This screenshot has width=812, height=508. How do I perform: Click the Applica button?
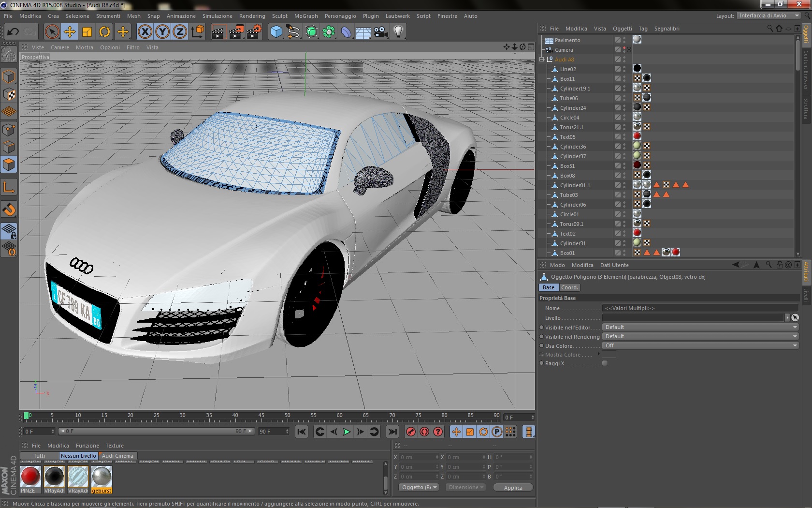point(513,488)
